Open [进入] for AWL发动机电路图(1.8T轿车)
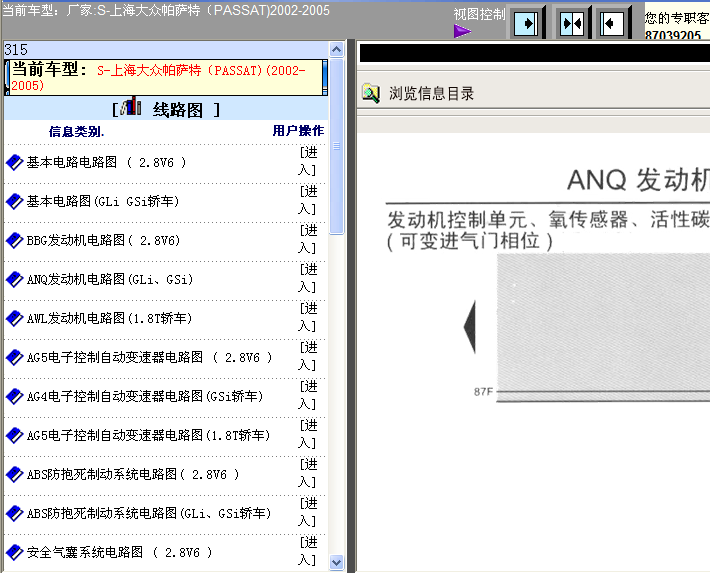 (x=308, y=317)
